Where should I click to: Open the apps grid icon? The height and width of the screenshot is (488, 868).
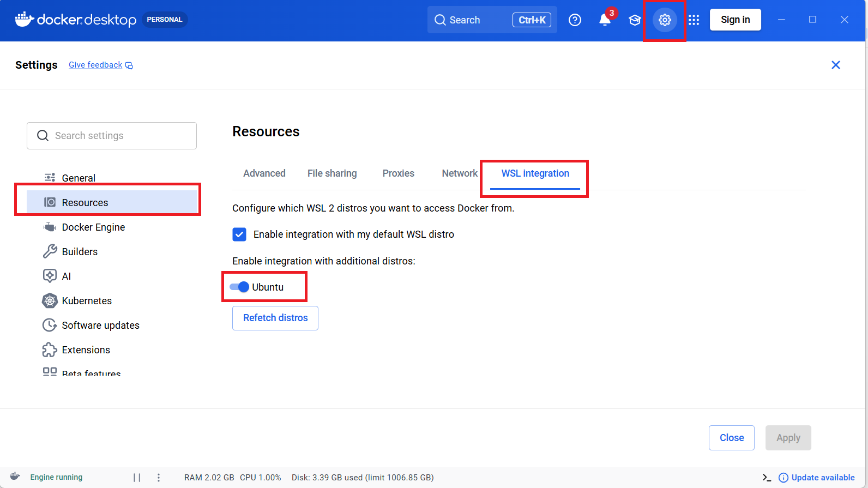click(694, 20)
